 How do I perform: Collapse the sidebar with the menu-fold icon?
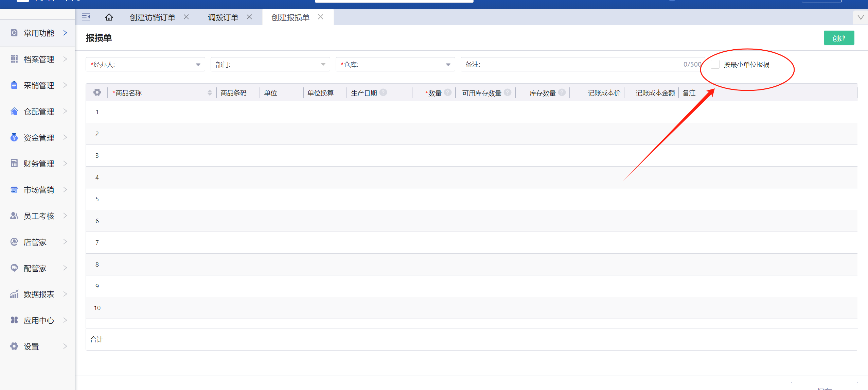click(x=86, y=17)
